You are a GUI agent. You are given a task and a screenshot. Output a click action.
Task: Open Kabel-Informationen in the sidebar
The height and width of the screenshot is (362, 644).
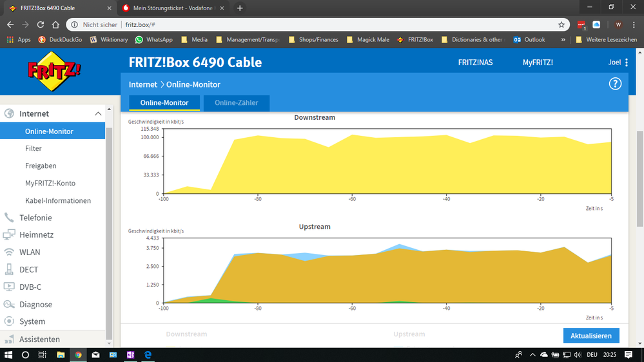tap(58, 201)
